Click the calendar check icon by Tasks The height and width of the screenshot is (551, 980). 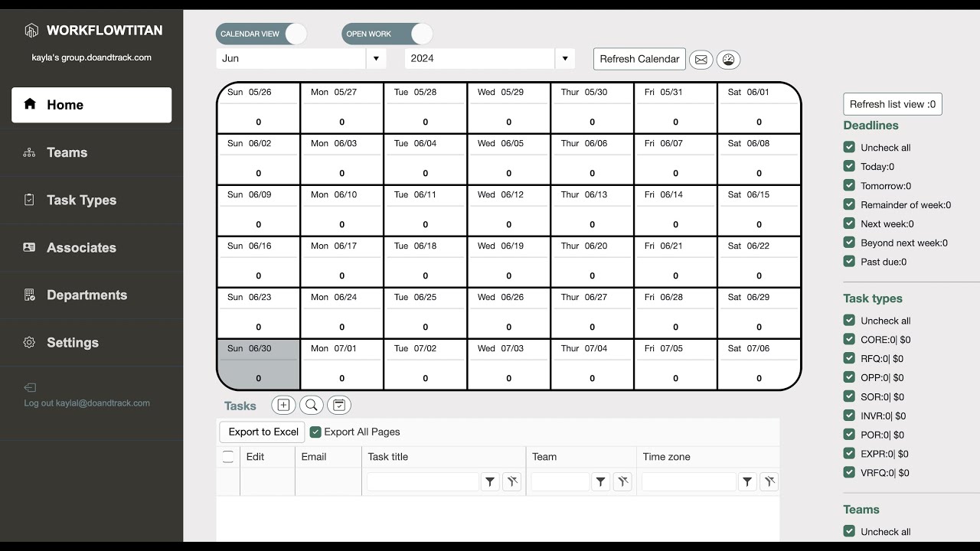[x=339, y=406]
